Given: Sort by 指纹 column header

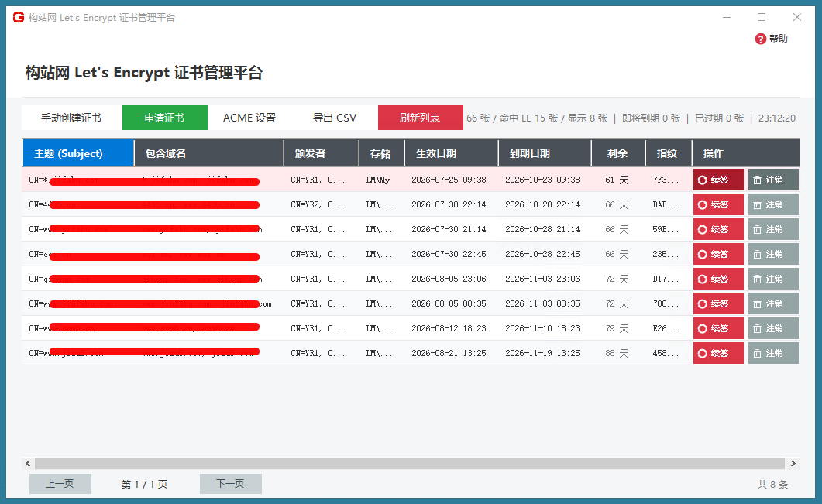Looking at the screenshot, I should click(x=669, y=153).
